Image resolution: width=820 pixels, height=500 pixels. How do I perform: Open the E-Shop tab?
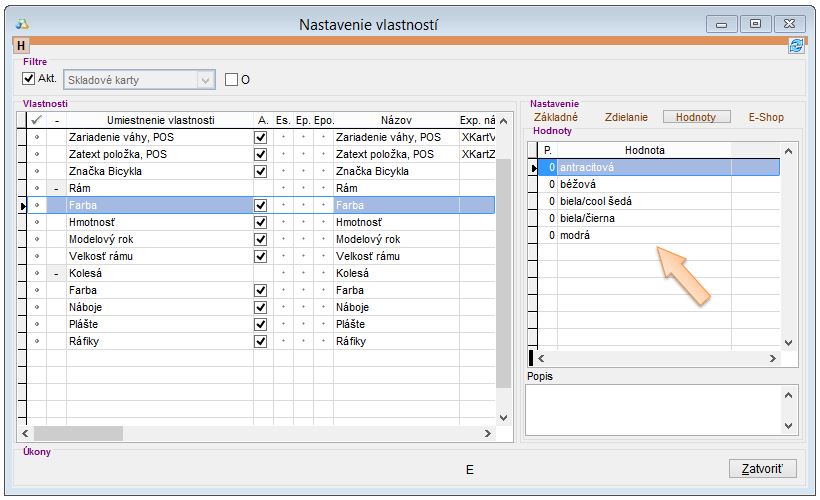point(766,117)
